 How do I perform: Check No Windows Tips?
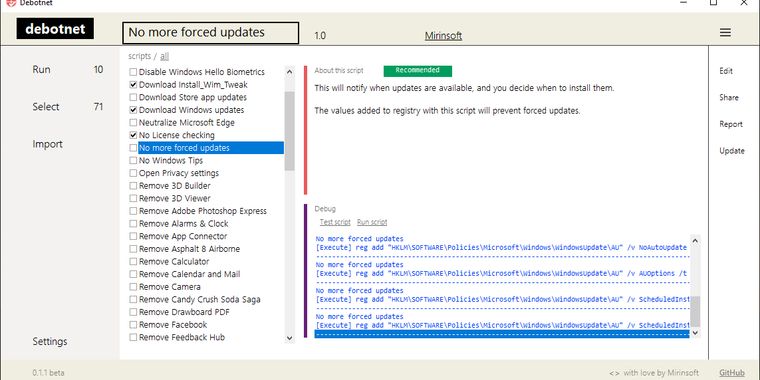pyautogui.click(x=133, y=160)
